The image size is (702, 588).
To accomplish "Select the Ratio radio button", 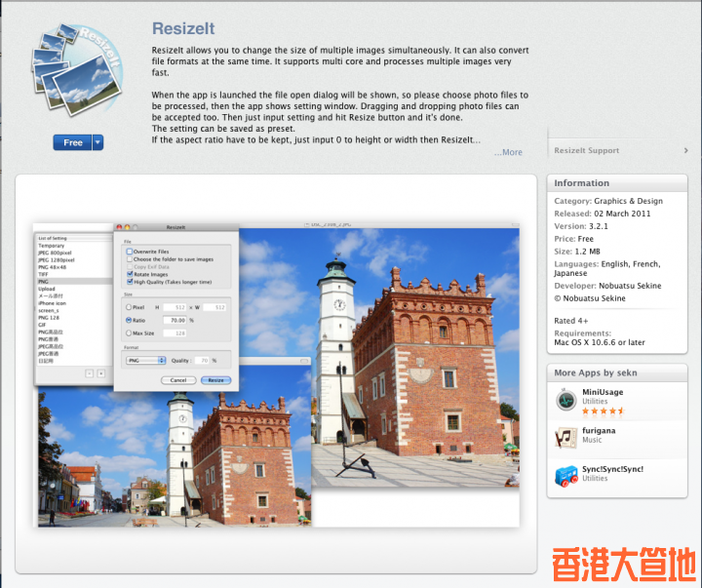I will [129, 320].
